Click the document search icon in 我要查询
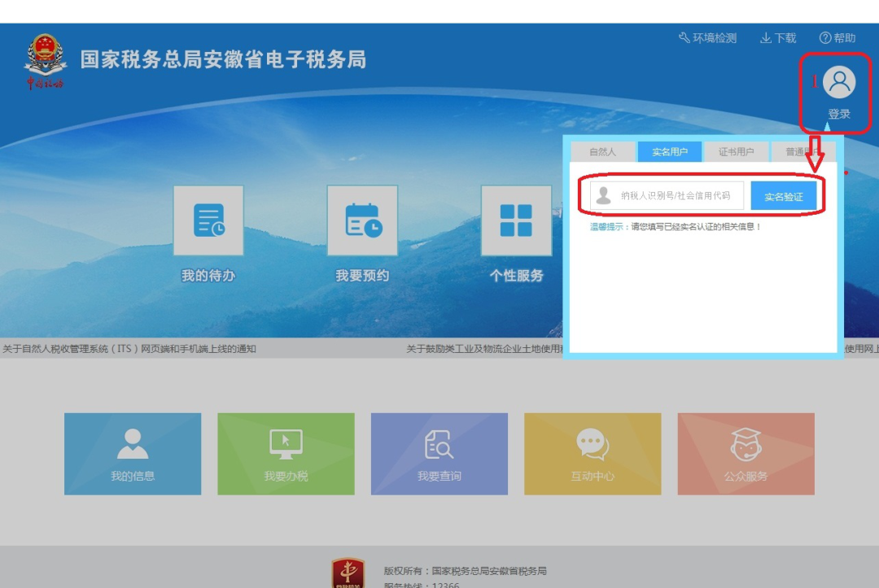This screenshot has height=588, width=879. click(x=439, y=445)
